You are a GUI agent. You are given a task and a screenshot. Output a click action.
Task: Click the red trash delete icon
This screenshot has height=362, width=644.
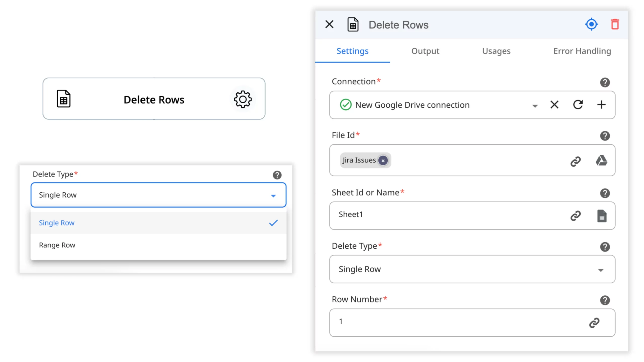click(x=615, y=24)
